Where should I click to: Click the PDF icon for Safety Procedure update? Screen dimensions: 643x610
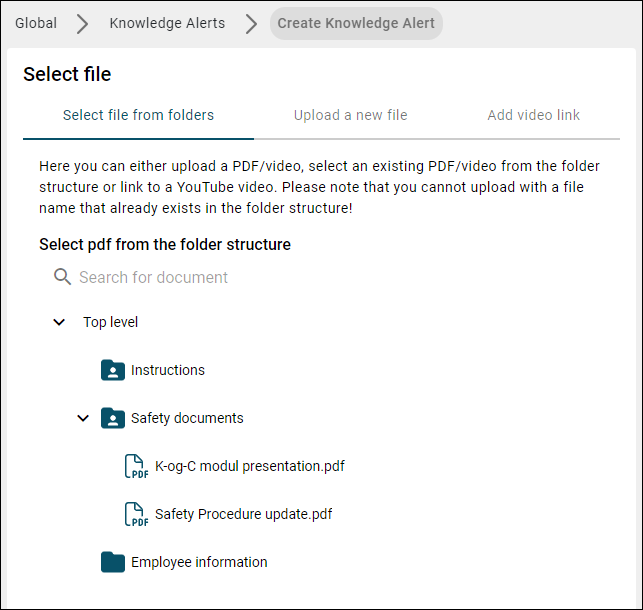point(136,514)
